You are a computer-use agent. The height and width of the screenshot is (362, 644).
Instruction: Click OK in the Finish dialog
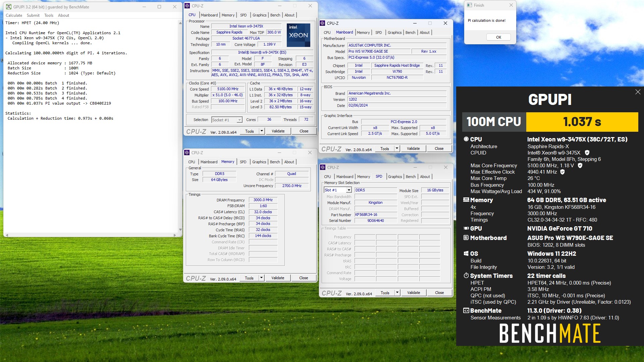coord(498,37)
